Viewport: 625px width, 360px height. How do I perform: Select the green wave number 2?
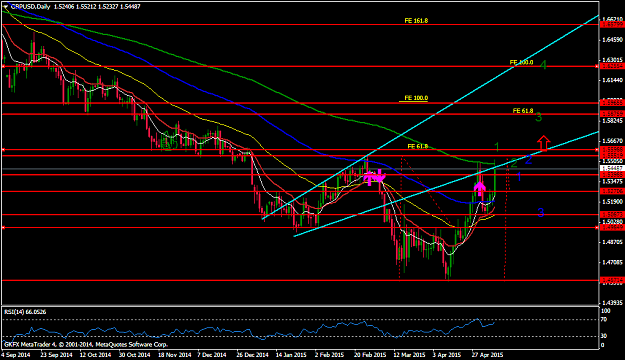(x=514, y=163)
